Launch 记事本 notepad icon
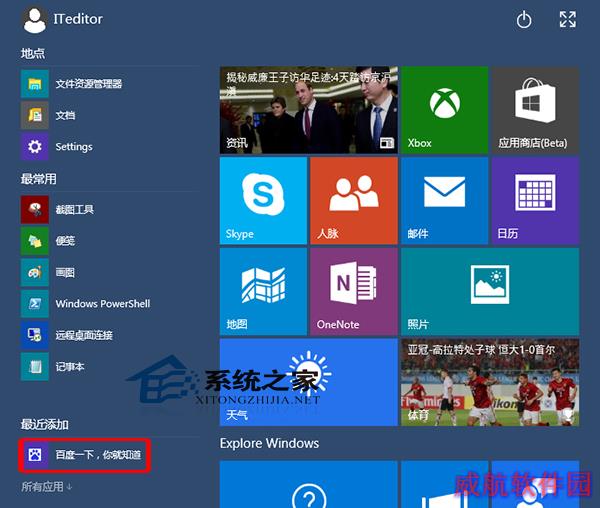 click(x=35, y=366)
